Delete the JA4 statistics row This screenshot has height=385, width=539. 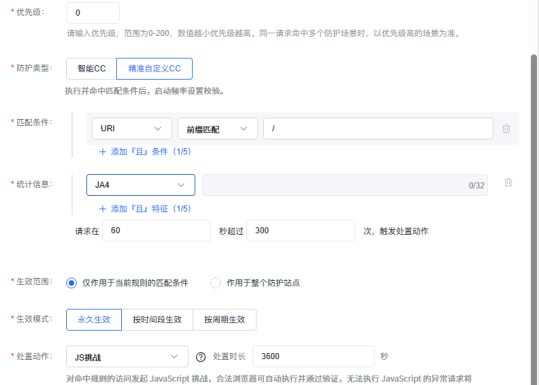508,183
